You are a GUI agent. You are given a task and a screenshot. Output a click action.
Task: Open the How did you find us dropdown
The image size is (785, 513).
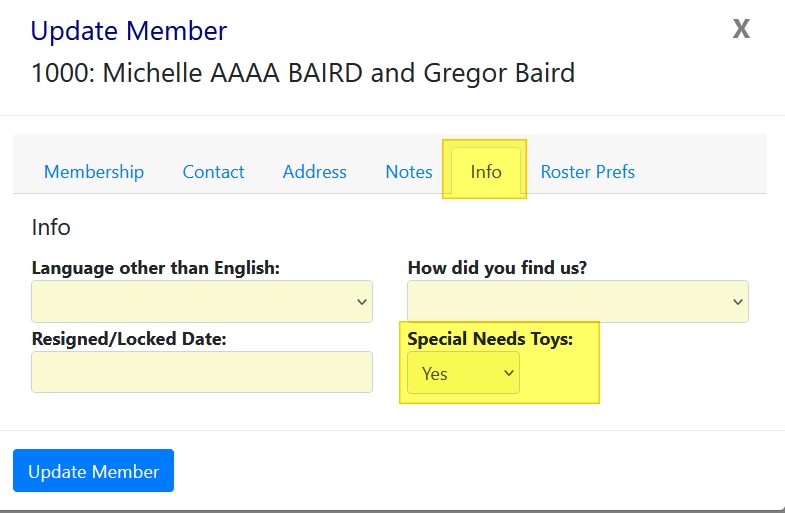(x=577, y=302)
